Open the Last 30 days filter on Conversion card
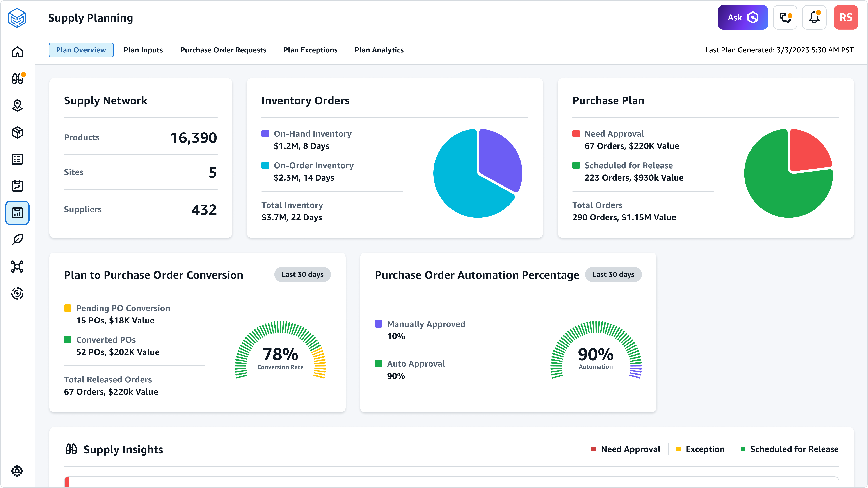Viewport: 868px width, 488px height. (302, 274)
